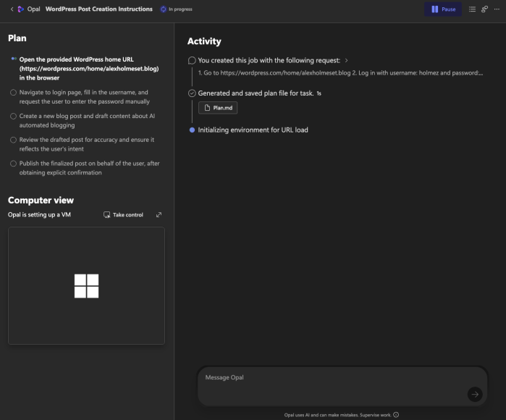Open the more options ellipsis menu

(x=497, y=9)
